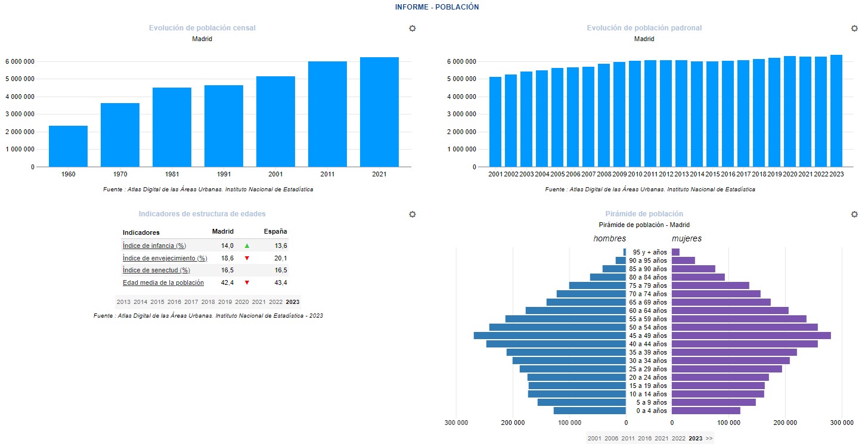This screenshot has height=444, width=868.
Task: Click gear icon of Indicadores de estructura de edades
Action: (412, 214)
